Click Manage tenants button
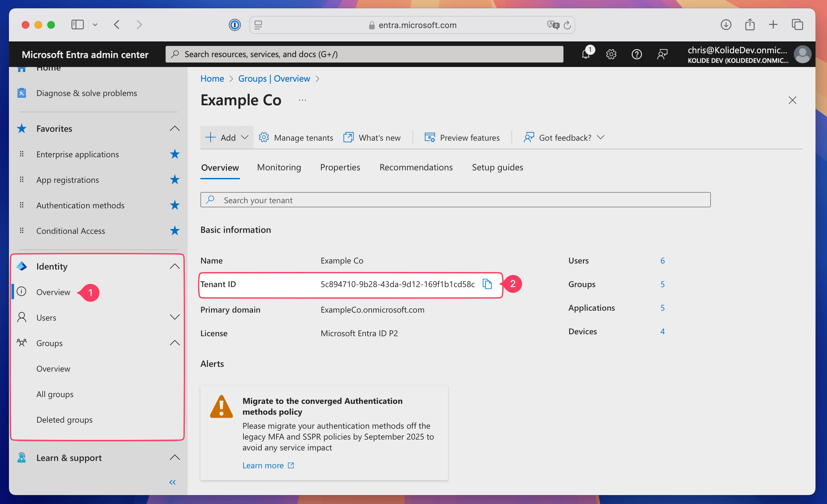Image resolution: width=827 pixels, height=504 pixels. (x=296, y=137)
